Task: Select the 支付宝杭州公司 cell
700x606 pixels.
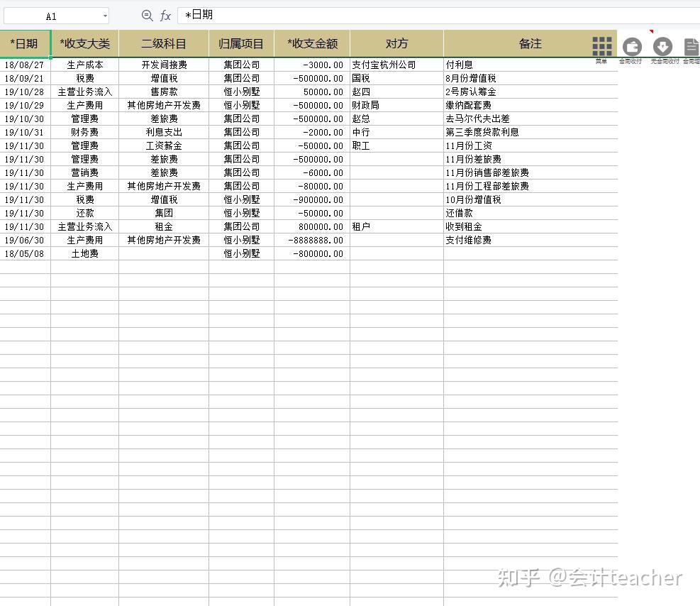Action: pyautogui.click(x=397, y=65)
